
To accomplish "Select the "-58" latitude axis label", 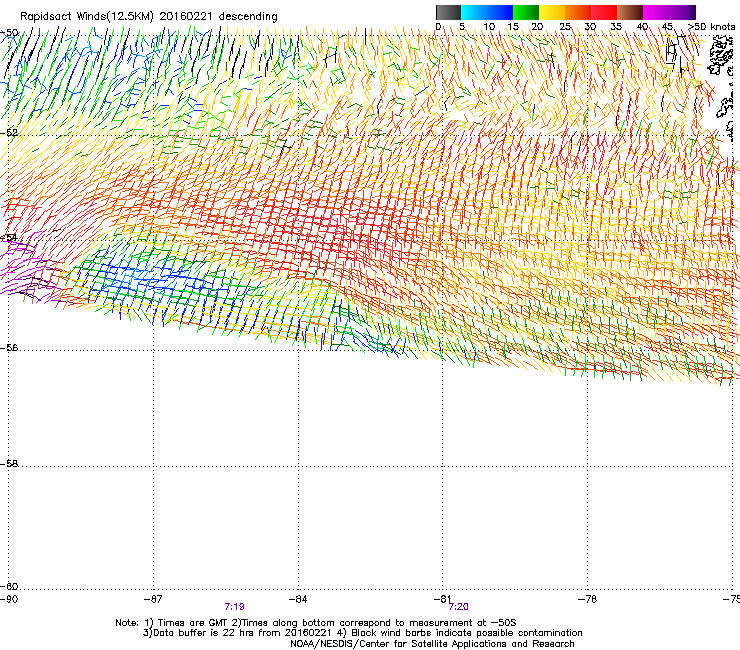I will (x=9, y=464).
